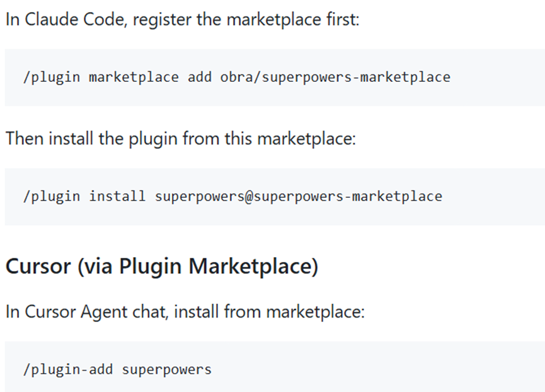
Task: Click the words 'register the marketplace first:'
Action: pos(246,20)
